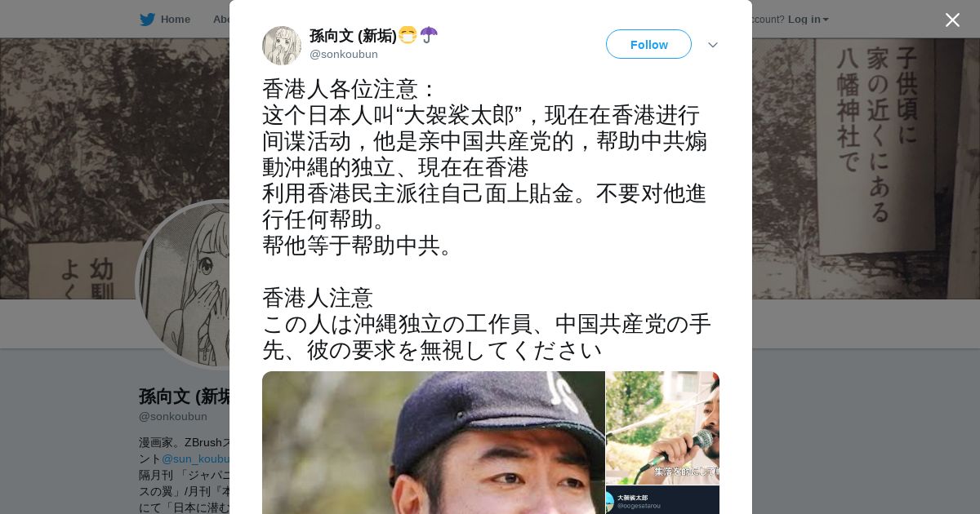
Task: Open the About tab in top navigation
Action: [x=221, y=19]
